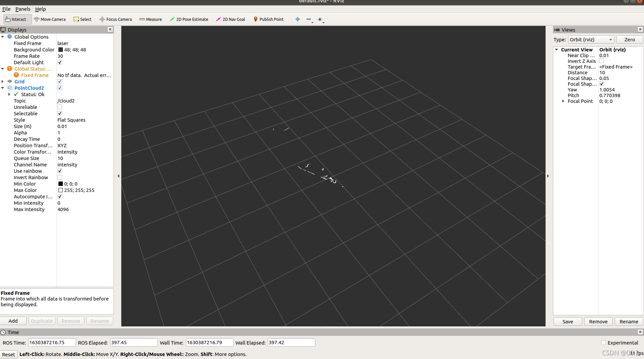Activate the Move Camera tool

50,19
